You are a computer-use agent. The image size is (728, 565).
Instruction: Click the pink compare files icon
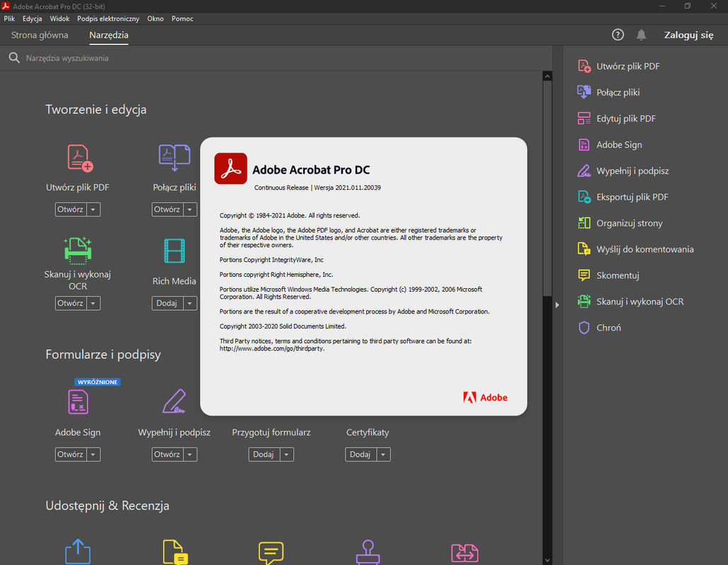(464, 553)
